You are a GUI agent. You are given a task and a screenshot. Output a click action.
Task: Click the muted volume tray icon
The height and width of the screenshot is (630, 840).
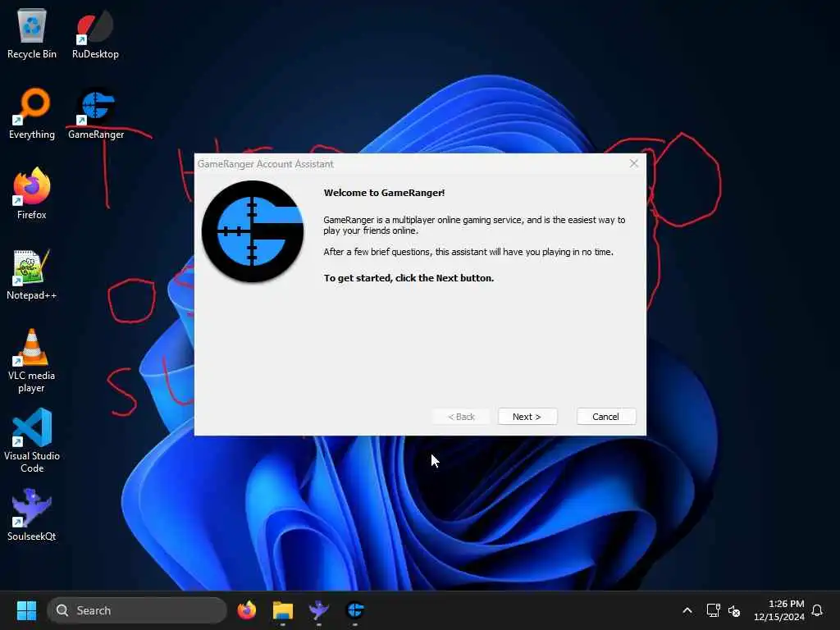click(734, 610)
